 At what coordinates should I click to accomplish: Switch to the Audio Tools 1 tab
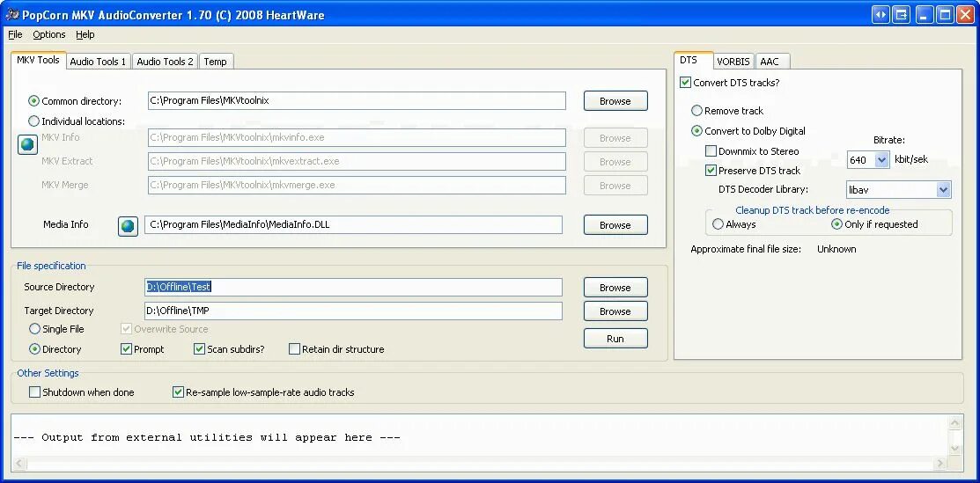click(x=98, y=62)
